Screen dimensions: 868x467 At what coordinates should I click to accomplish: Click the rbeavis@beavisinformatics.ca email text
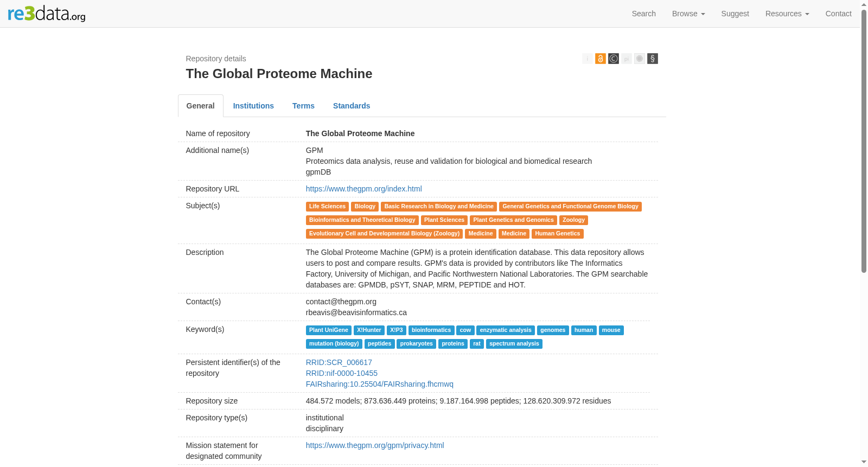(x=356, y=312)
